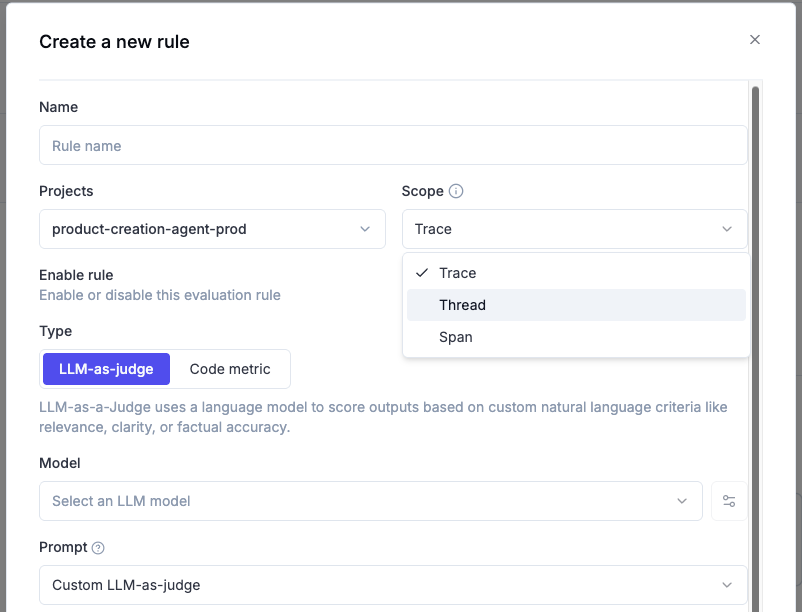Open the Custom LLM-as-judge prompt dropdown

tap(380, 585)
